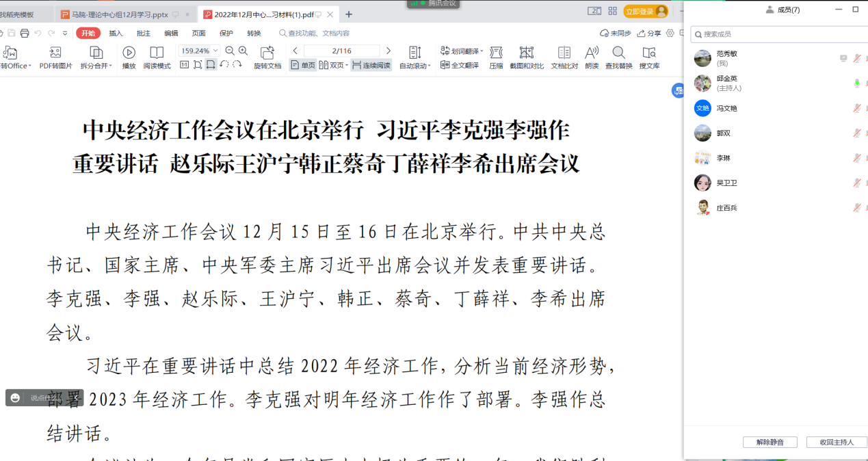This screenshot has width=868, height=461.
Task: Switch to 马院-理论中心组12月学习.pptx tab
Action: coord(120,14)
